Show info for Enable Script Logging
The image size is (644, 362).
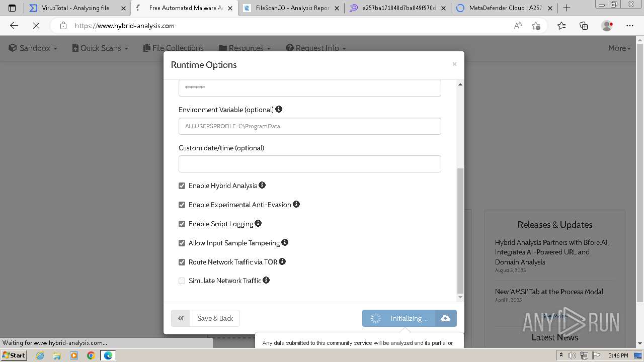(x=258, y=223)
